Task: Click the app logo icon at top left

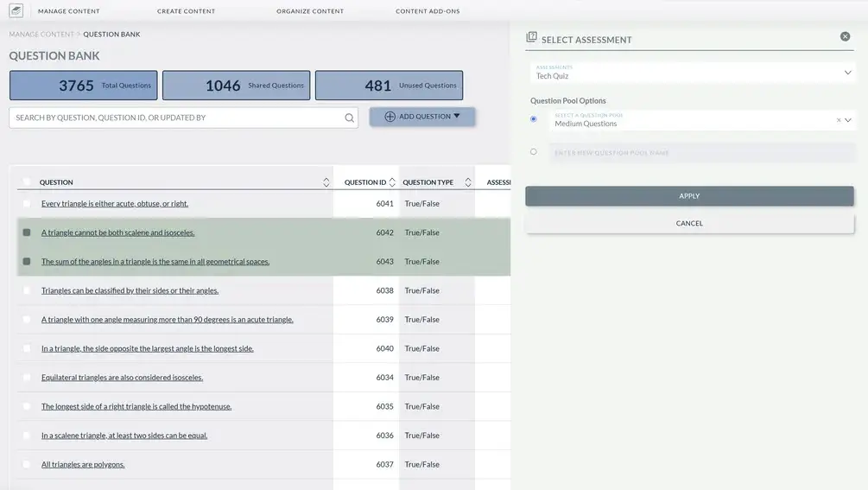Action: pos(16,11)
